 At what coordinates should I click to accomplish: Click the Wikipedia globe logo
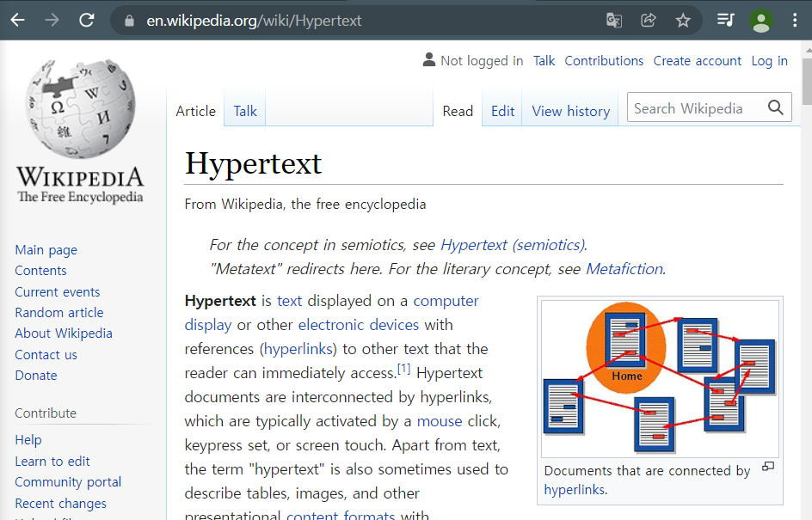(80, 108)
